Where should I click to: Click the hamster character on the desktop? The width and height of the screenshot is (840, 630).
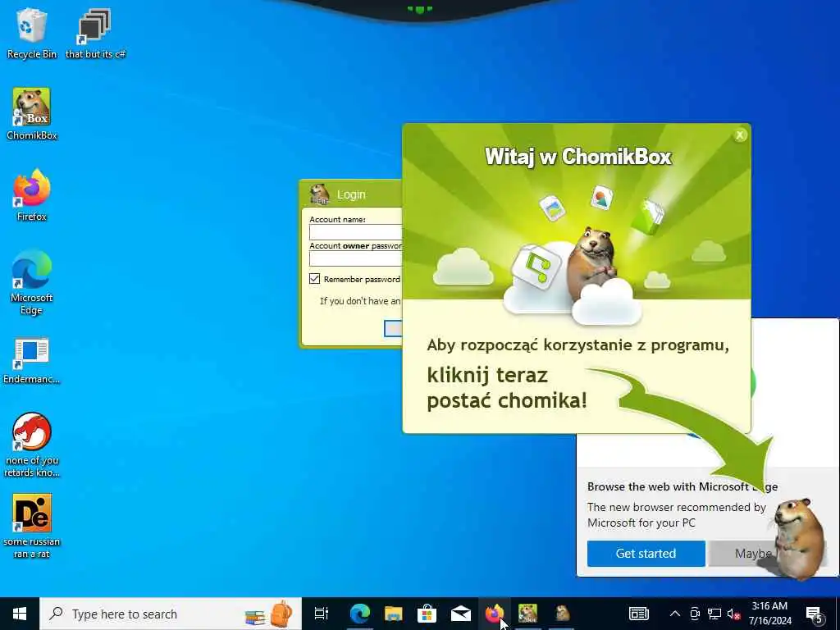(x=799, y=538)
